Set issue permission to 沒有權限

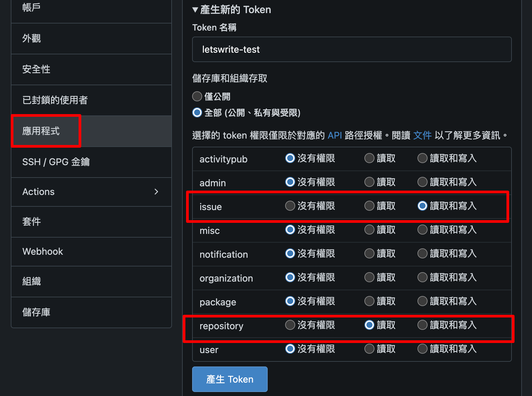pyautogui.click(x=290, y=206)
